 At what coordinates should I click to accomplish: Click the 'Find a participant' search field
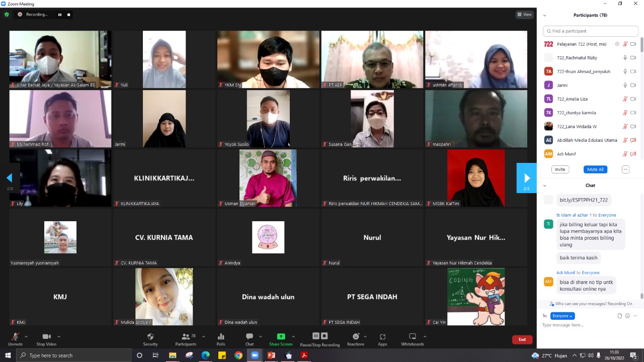point(591,31)
